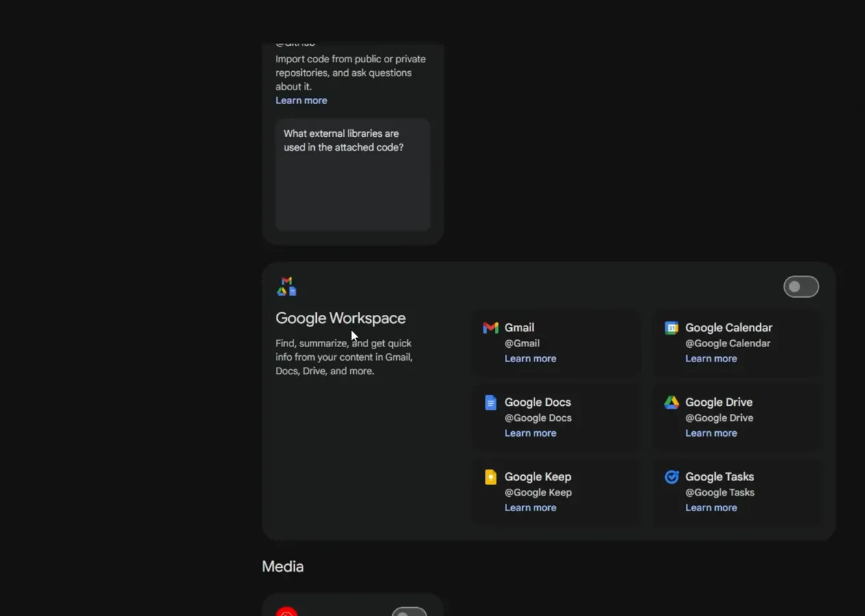
Task: Click the @Google Docs handle text
Action: tap(538, 418)
